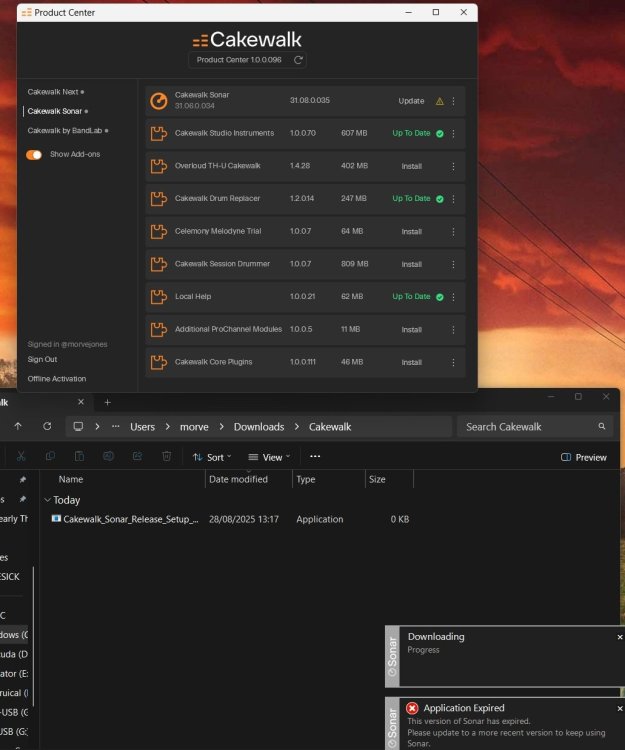Screen dimensions: 625x750
Task: Dismiss the Downloading notification
Action: click(x=620, y=637)
